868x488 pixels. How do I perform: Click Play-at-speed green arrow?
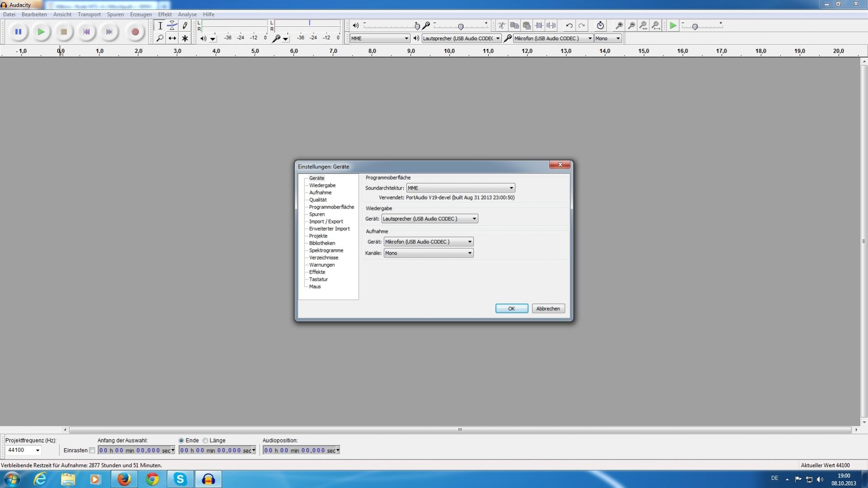tap(673, 26)
